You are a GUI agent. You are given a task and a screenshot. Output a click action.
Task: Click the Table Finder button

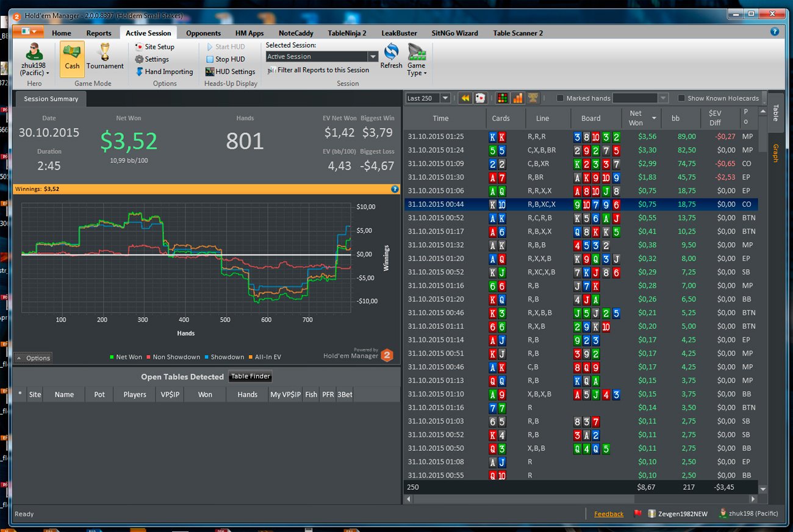click(x=251, y=376)
